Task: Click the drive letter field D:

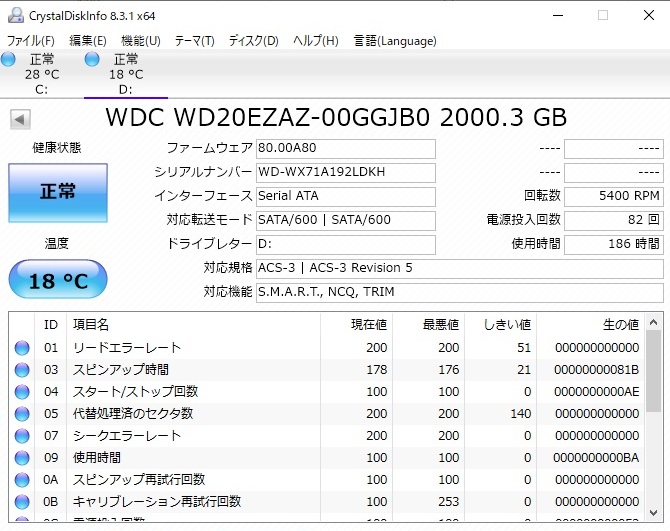Action: tap(346, 244)
